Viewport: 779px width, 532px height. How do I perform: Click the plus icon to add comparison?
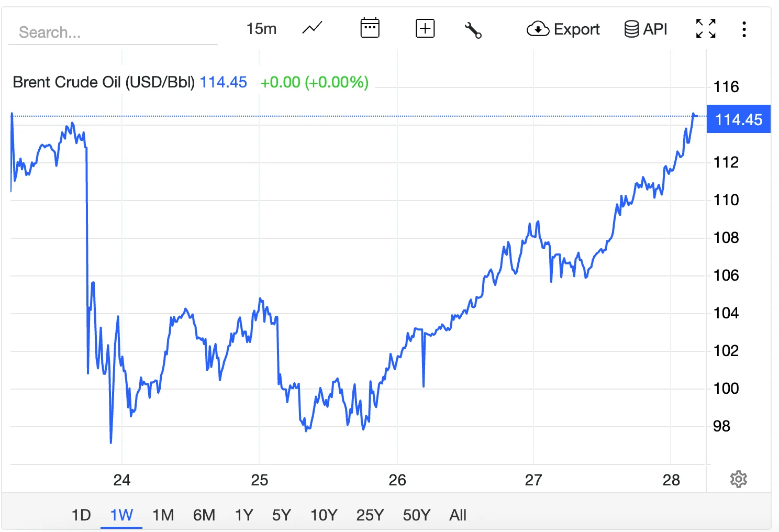tap(425, 28)
